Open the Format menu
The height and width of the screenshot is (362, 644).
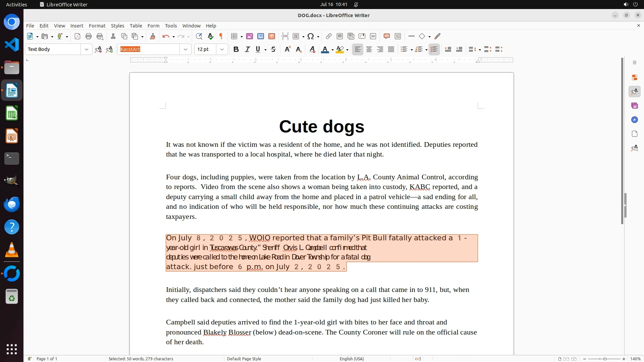[97, 26]
